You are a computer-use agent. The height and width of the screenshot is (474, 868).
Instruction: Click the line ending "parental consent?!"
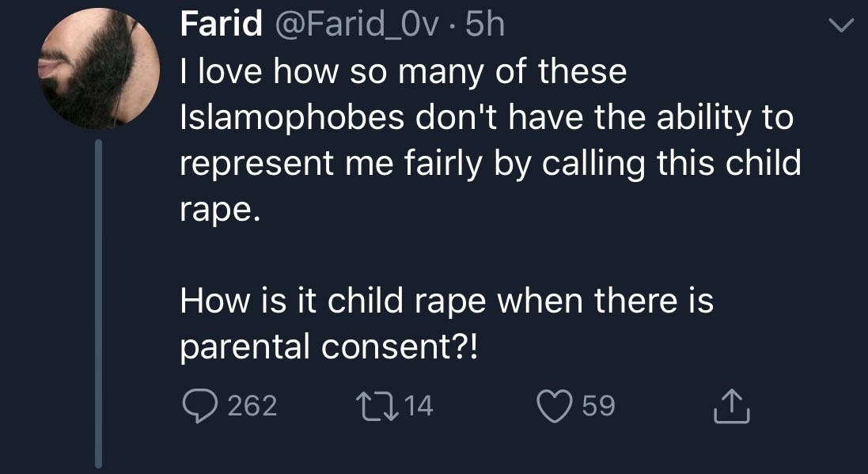point(329,348)
